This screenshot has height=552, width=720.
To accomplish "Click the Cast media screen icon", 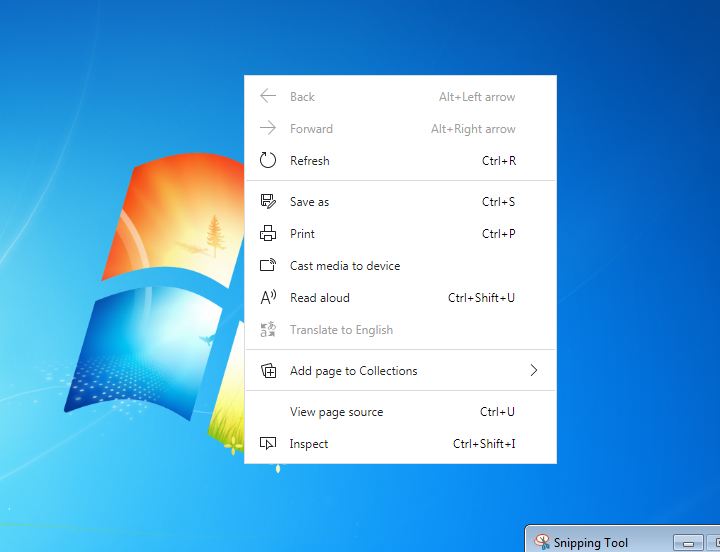I will coord(268,265).
